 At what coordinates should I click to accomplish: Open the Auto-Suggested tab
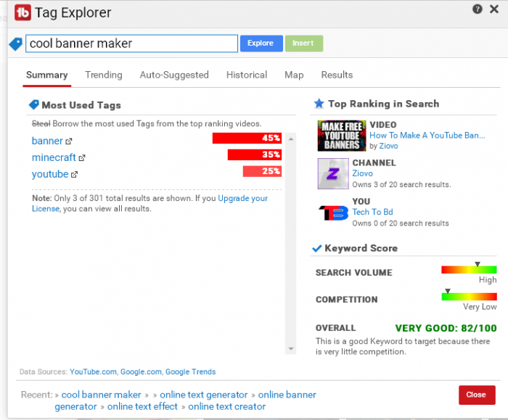pyautogui.click(x=174, y=75)
